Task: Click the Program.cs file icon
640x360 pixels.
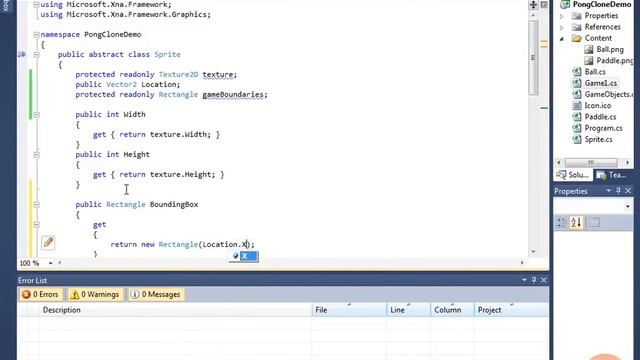Action: click(576, 128)
